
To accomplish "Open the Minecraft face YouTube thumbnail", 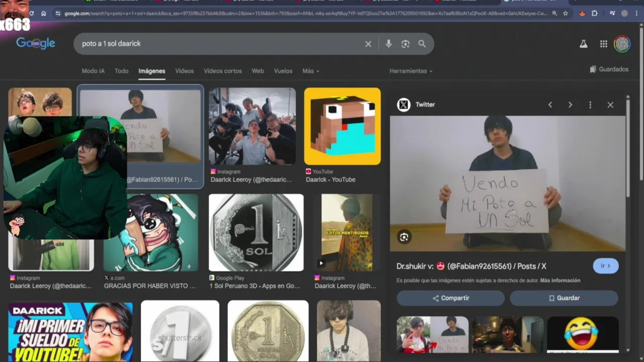I will pos(342,126).
